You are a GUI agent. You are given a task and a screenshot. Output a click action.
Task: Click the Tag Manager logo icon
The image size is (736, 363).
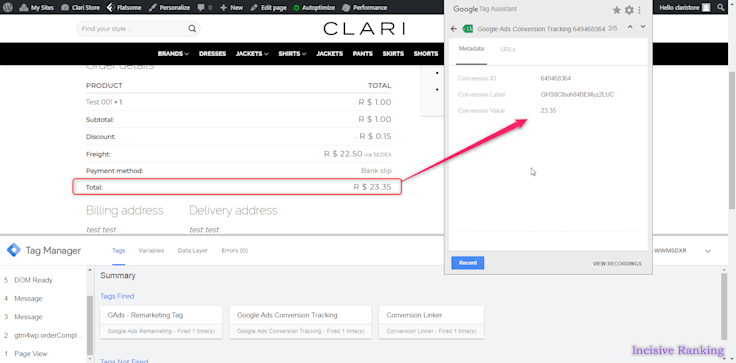click(x=14, y=250)
